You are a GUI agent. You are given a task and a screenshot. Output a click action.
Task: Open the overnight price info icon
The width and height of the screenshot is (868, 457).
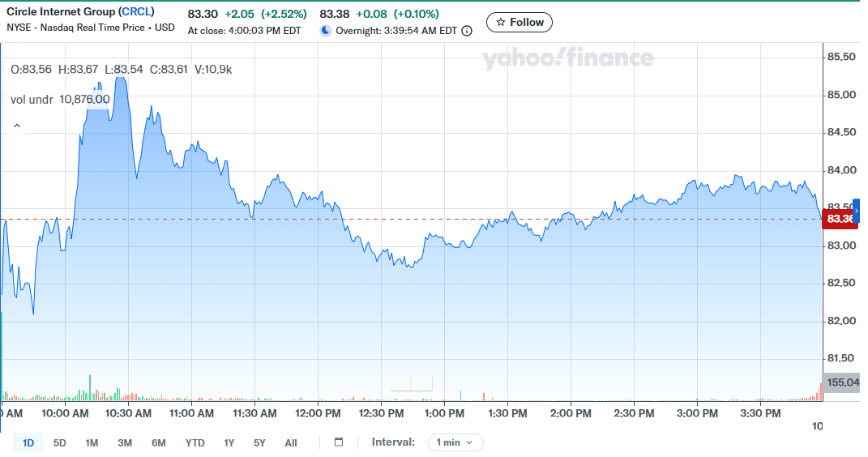[467, 31]
